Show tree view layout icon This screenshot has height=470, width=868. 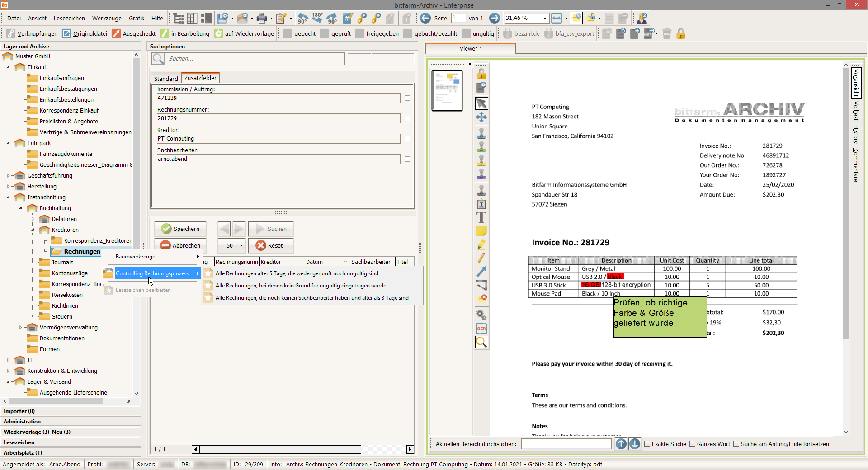tap(179, 18)
